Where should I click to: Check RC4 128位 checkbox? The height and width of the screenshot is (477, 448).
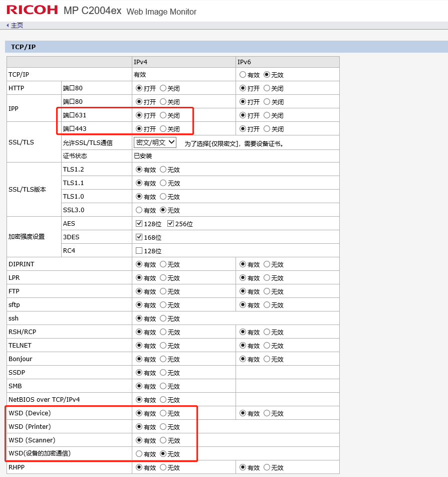(139, 251)
